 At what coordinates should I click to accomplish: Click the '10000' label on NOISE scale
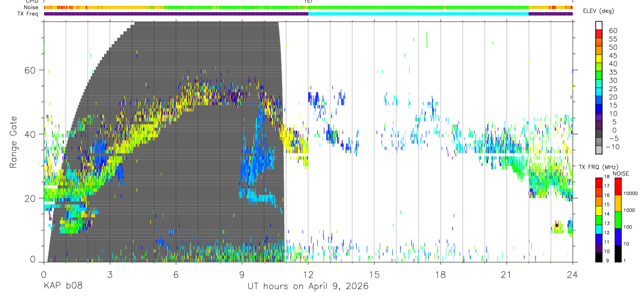[631, 194]
